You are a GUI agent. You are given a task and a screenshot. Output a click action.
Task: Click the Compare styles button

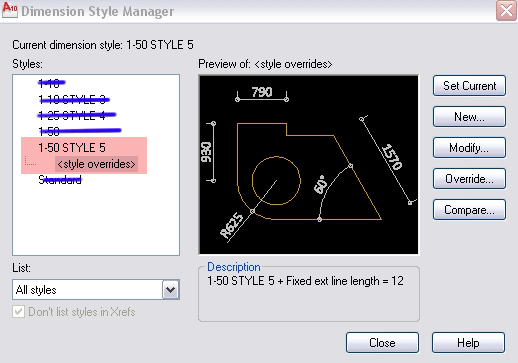point(469,210)
